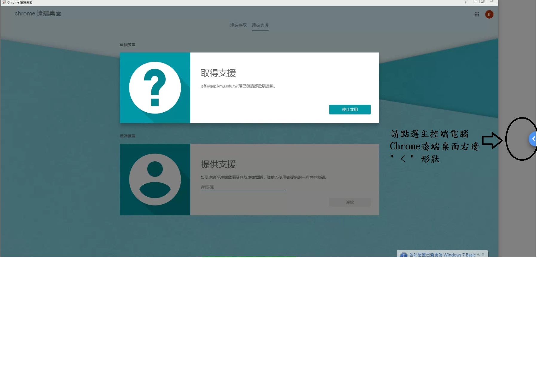
Task: Click the 這個裝置 section label
Action: [x=128, y=45]
